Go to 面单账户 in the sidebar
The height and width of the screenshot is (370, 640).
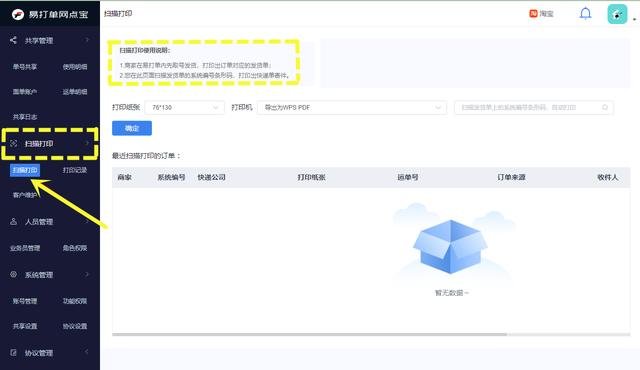[25, 92]
